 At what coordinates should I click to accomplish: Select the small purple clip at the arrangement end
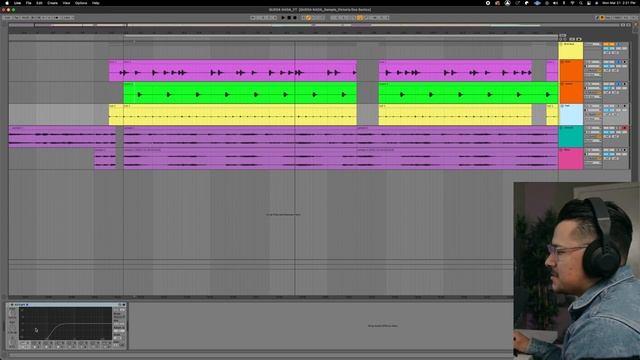pos(552,71)
